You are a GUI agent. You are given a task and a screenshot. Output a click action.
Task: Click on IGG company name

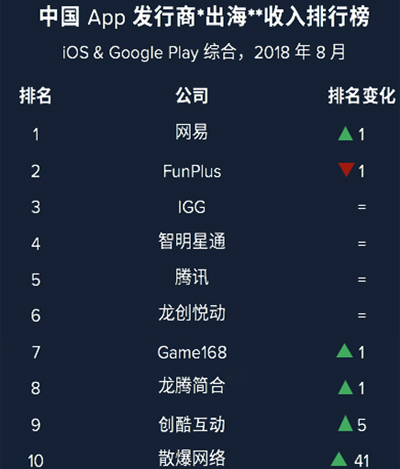(x=192, y=207)
